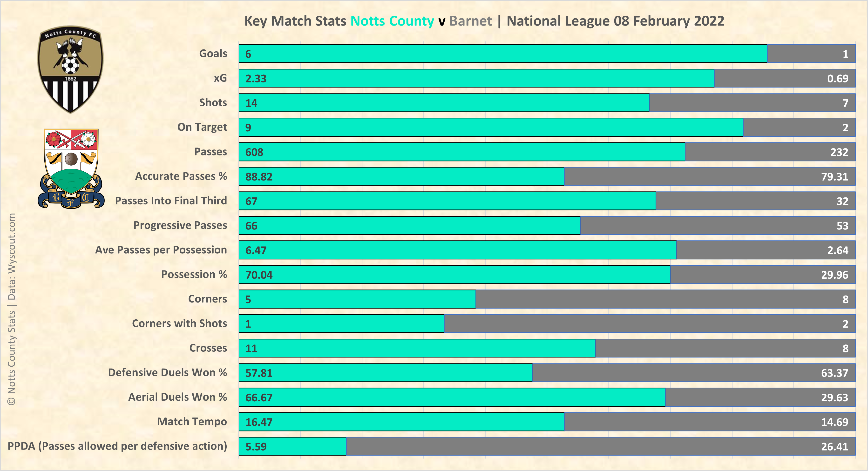This screenshot has height=471, width=868.
Task: Select the teal Crosses bar showing 11
Action: 417,348
